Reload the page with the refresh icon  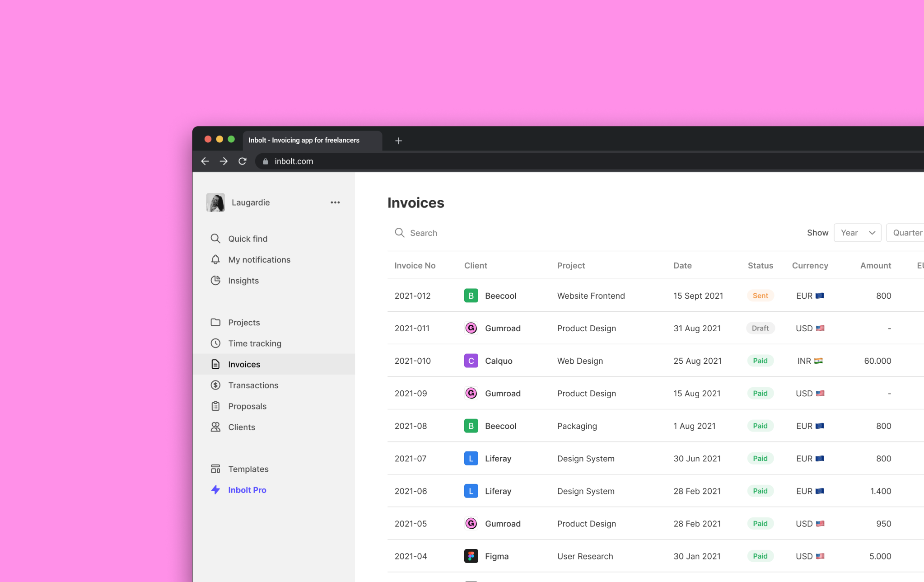pyautogui.click(x=243, y=161)
